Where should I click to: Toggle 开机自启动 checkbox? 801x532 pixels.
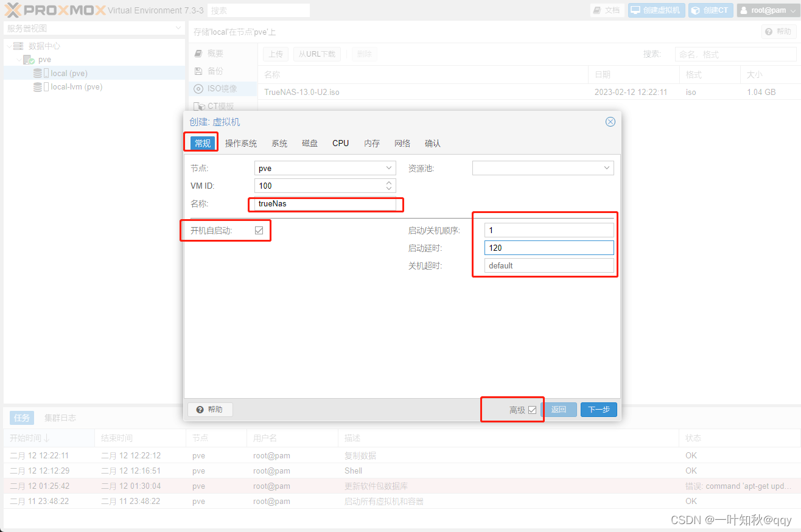click(x=259, y=231)
